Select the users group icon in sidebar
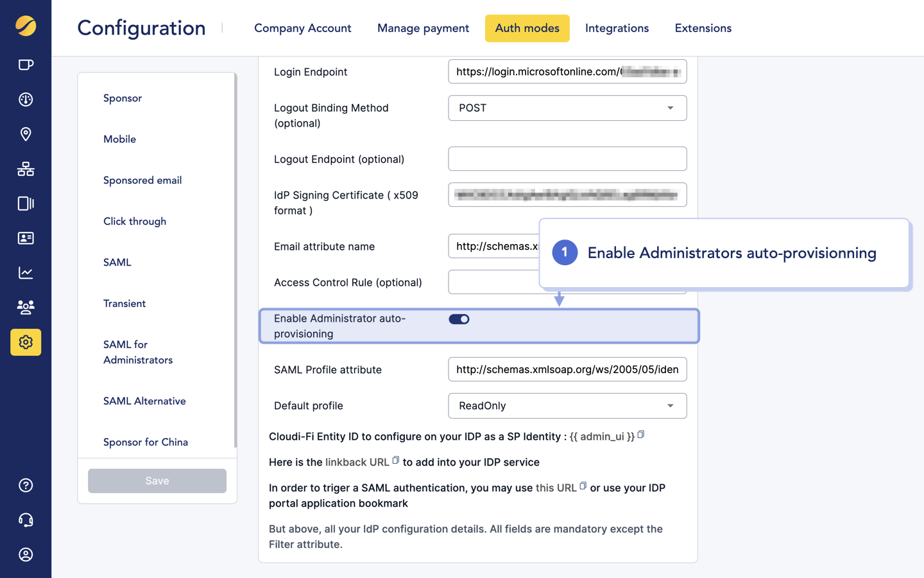 (x=26, y=308)
